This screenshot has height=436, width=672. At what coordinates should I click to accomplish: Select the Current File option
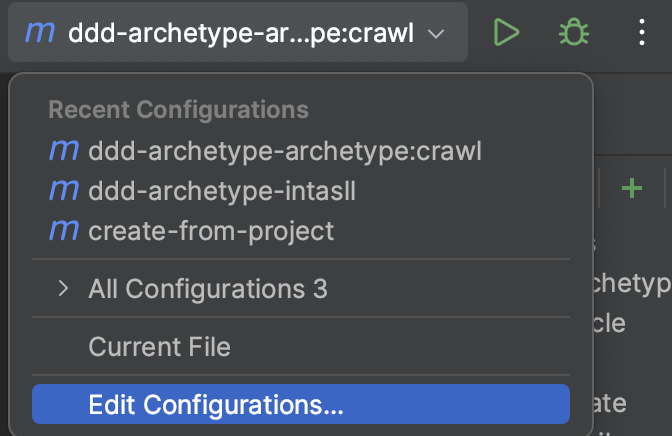pos(160,347)
